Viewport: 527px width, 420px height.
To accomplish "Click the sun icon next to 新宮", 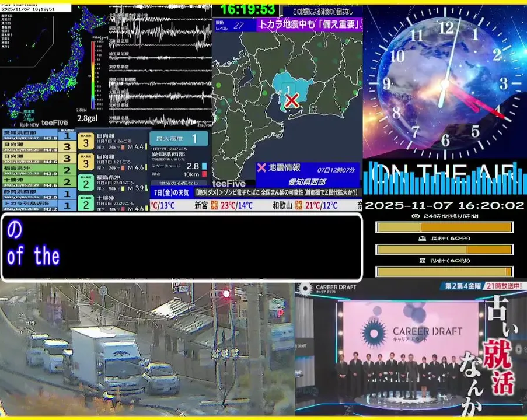I will [214, 205].
